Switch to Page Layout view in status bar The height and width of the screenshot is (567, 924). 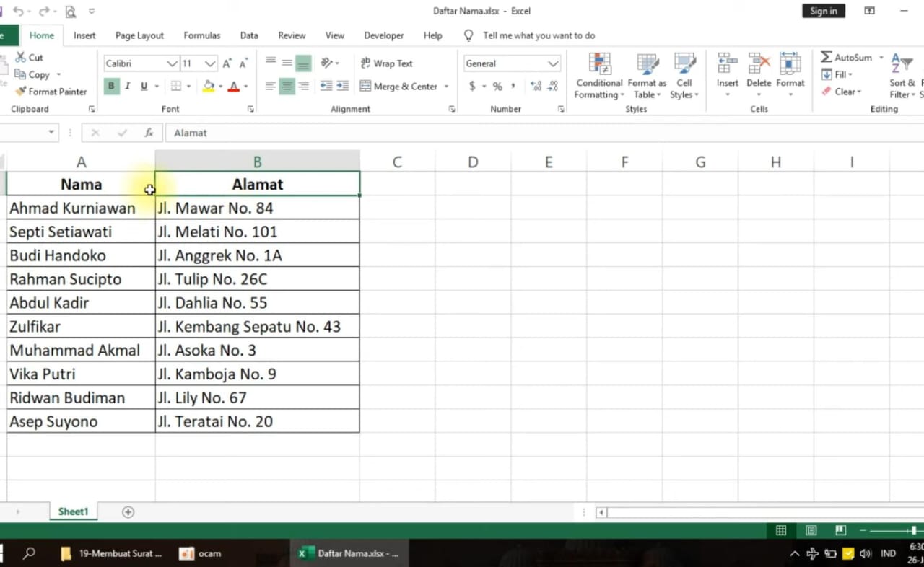tap(811, 530)
